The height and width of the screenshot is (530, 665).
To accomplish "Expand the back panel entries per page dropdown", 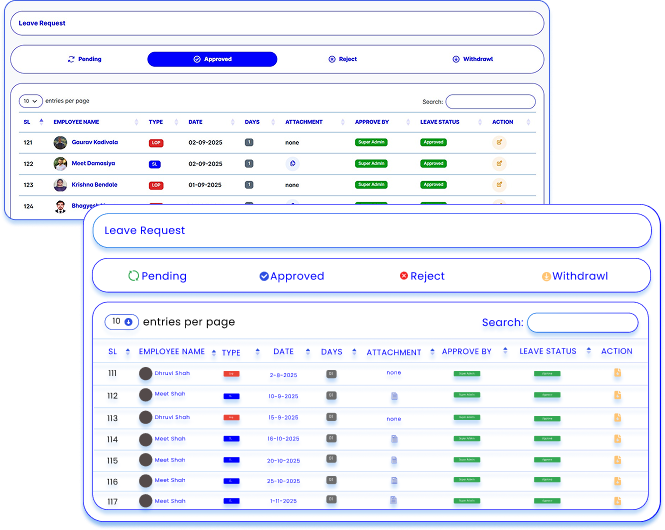I will 31,101.
